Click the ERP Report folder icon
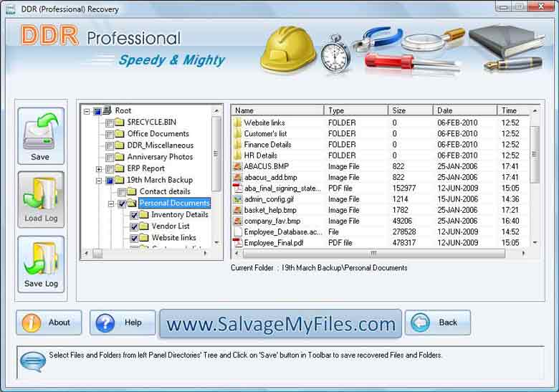This screenshot has width=559, height=392. click(120, 168)
